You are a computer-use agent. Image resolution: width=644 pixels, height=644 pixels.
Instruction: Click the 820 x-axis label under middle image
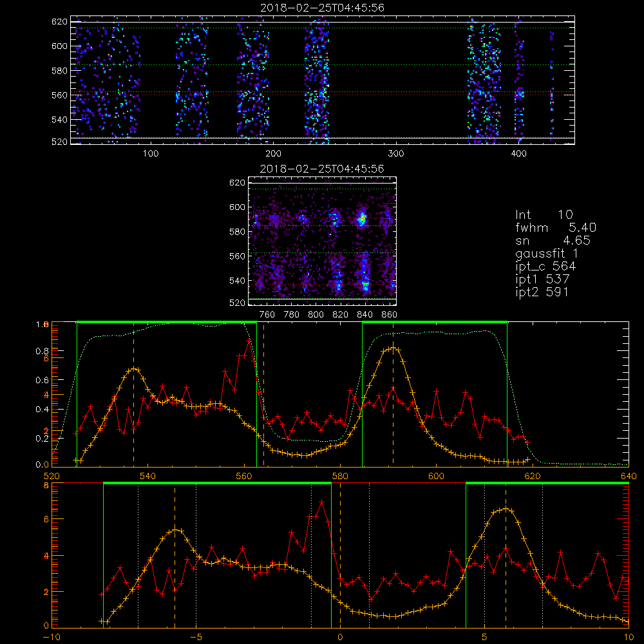pyautogui.click(x=341, y=315)
